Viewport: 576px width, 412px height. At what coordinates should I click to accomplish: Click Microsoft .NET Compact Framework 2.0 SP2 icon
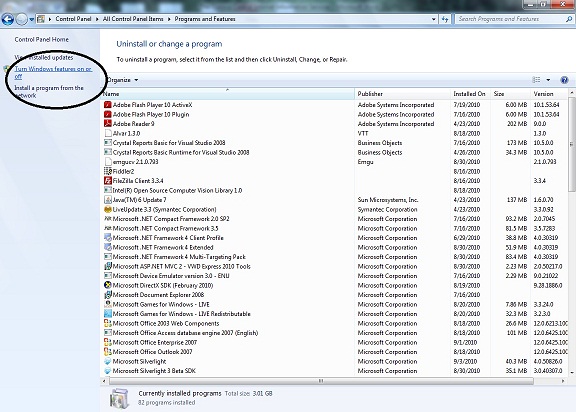[108, 218]
